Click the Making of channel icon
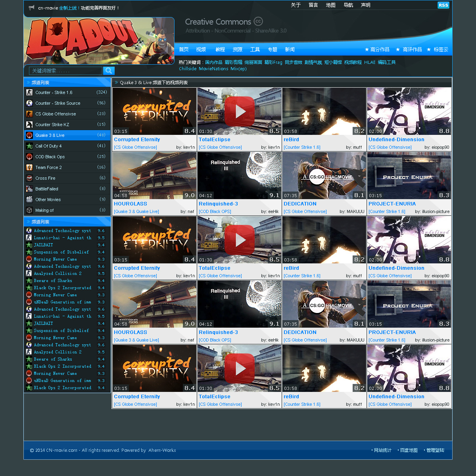The height and width of the screenshot is (476, 476). 29,210
